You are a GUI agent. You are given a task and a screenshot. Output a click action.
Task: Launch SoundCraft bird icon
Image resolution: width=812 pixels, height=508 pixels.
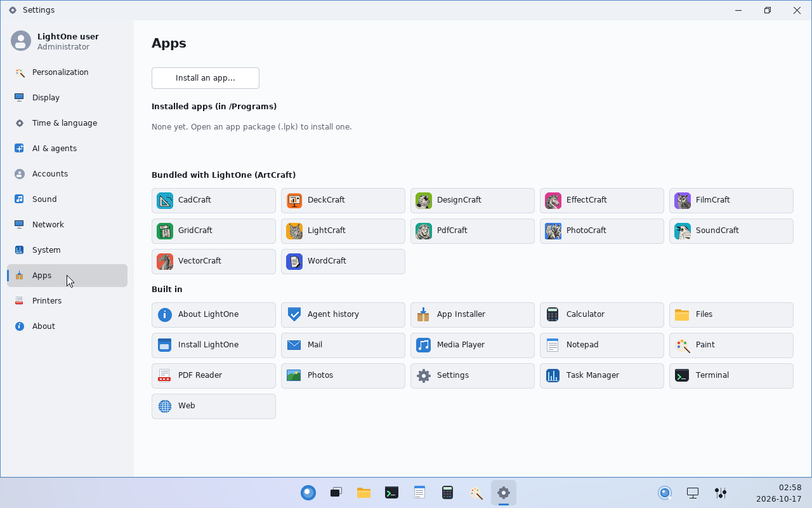pos(683,231)
